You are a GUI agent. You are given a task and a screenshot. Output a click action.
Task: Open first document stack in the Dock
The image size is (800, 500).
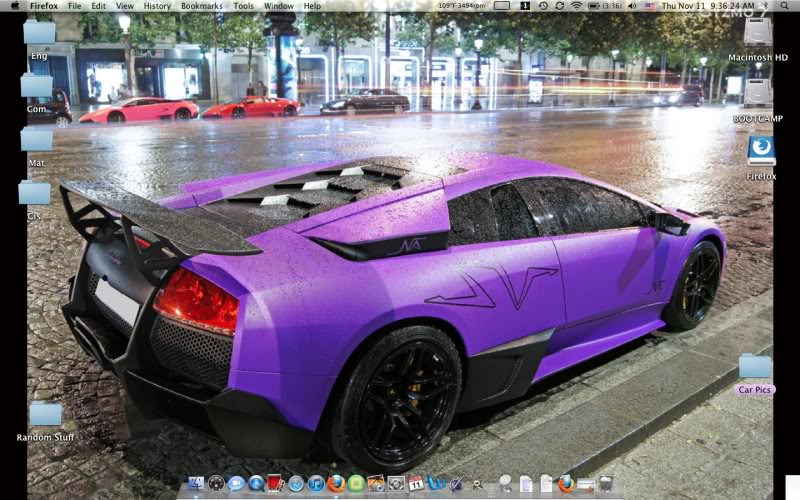pyautogui.click(x=526, y=484)
